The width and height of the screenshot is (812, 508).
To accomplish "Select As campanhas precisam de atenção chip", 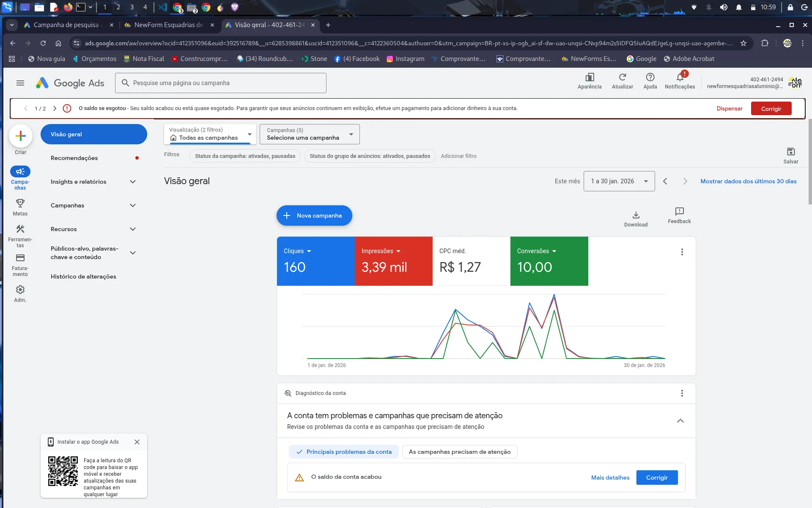I will [x=459, y=452].
